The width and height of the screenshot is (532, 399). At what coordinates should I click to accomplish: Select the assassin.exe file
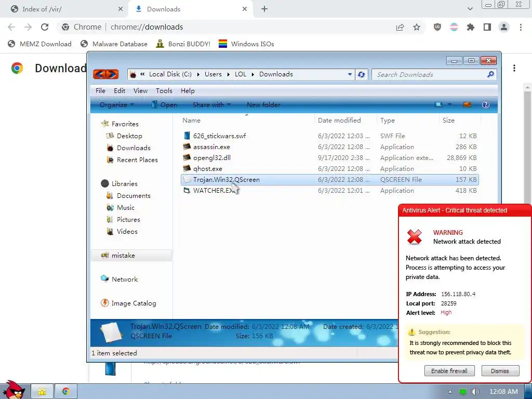pos(211,147)
